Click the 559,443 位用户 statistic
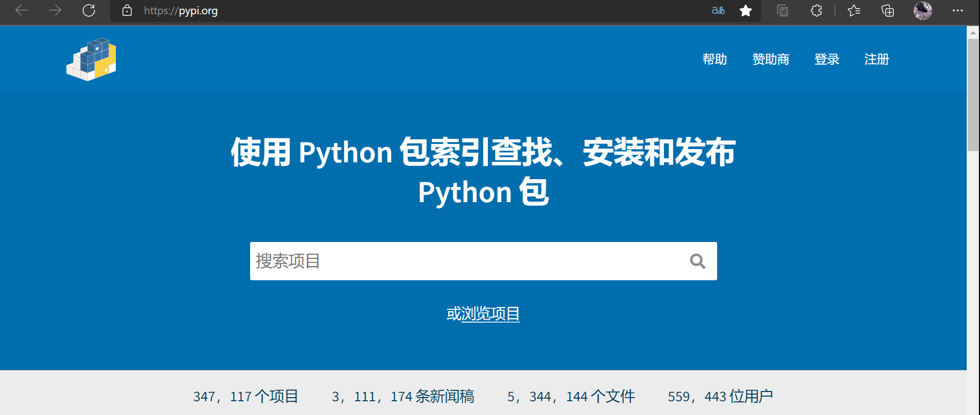The height and width of the screenshot is (415, 980). pos(720,396)
